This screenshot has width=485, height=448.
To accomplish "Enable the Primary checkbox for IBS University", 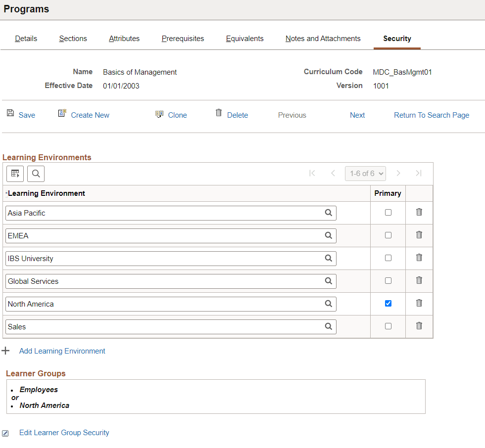I will tap(388, 258).
